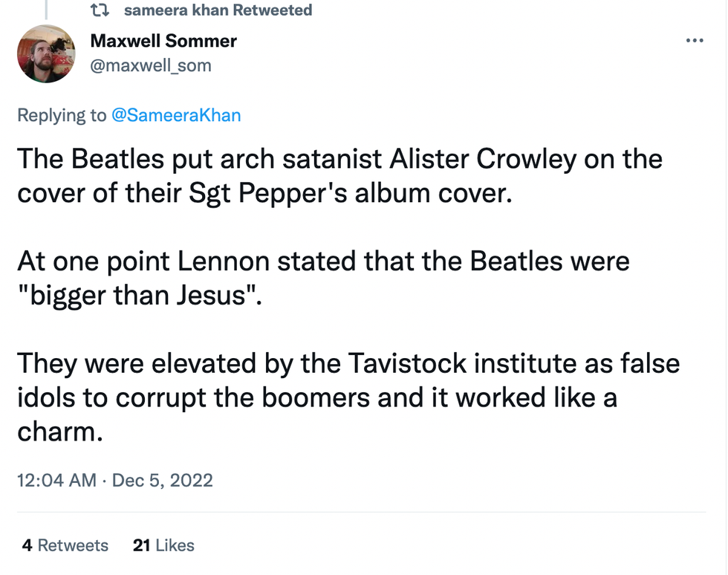Open Maxwell Sommer display name link

[163, 41]
